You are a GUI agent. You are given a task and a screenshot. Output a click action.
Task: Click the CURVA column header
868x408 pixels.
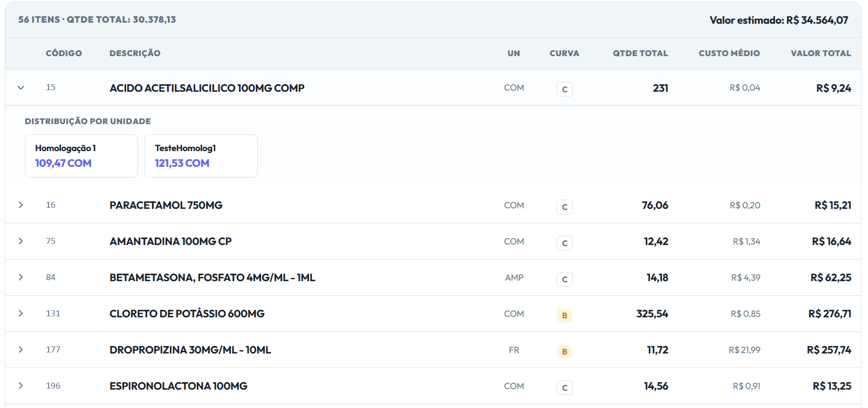pyautogui.click(x=564, y=53)
